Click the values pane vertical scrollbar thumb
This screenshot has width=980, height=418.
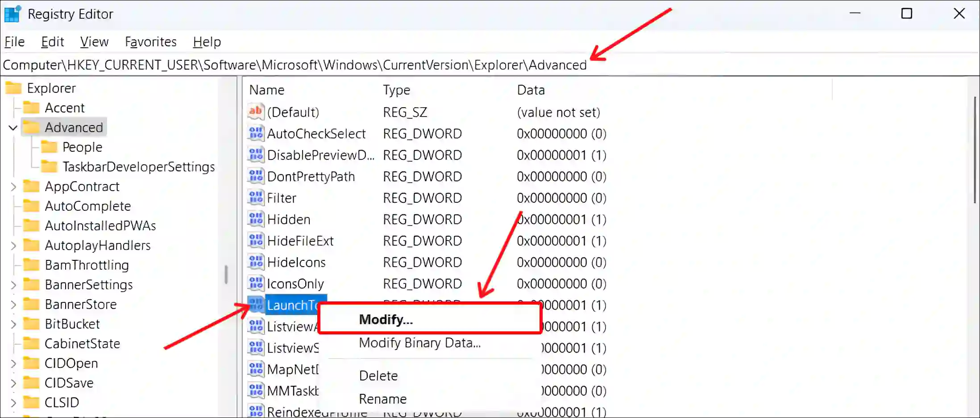tap(976, 150)
